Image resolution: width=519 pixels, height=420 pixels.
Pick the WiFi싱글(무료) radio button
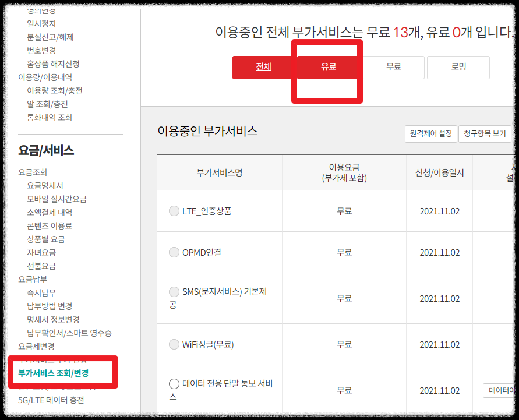click(x=174, y=344)
